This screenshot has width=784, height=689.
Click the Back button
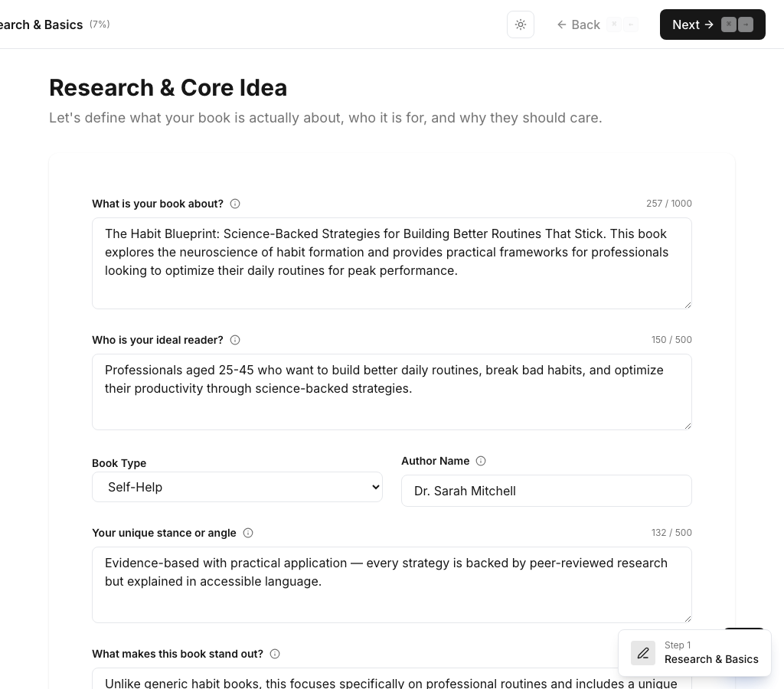click(585, 24)
